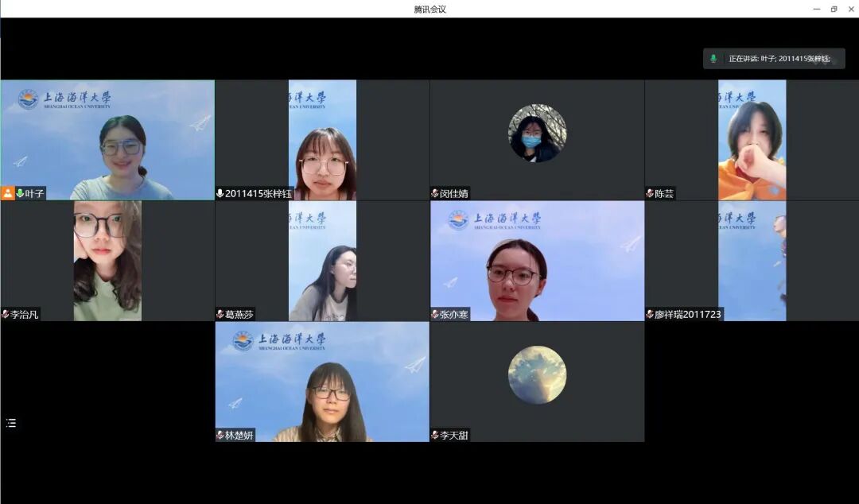Image resolution: width=859 pixels, height=504 pixels.
Task: Open the member list panel via the sidebar icon
Action: coord(10,423)
